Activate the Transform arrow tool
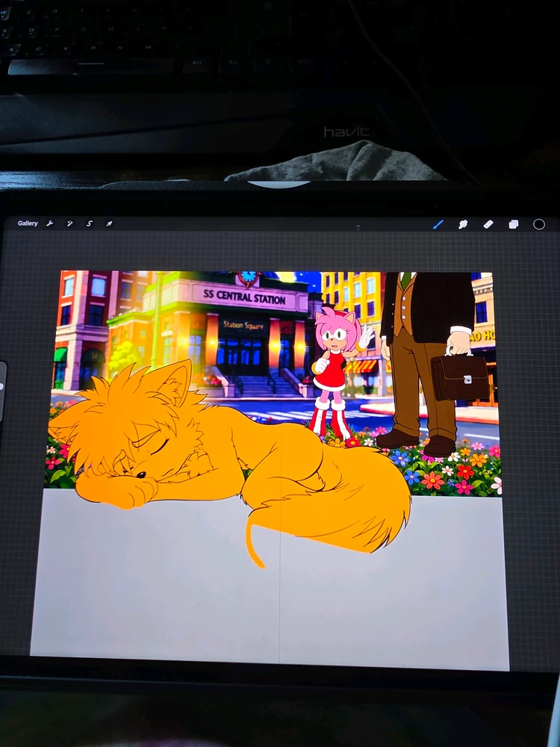Image resolution: width=560 pixels, height=747 pixels. 109,223
